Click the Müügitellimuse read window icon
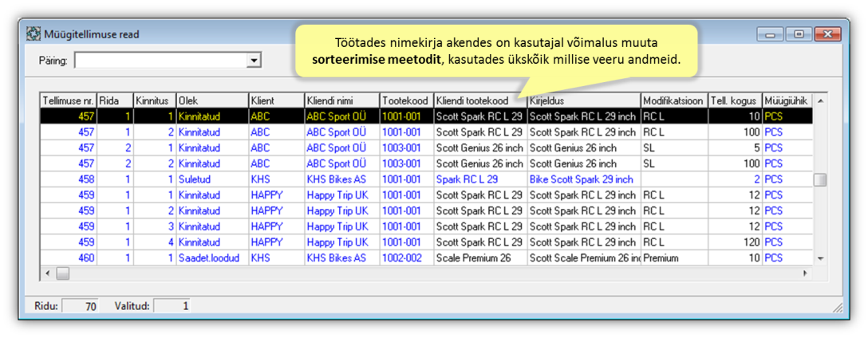Screen dimensions: 868x338 [x=34, y=34]
